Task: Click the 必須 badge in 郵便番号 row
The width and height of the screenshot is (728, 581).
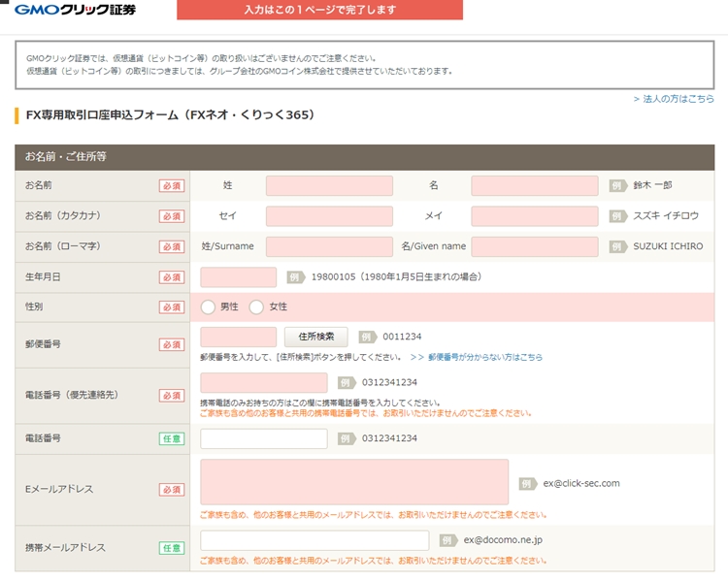Action: 172,344
